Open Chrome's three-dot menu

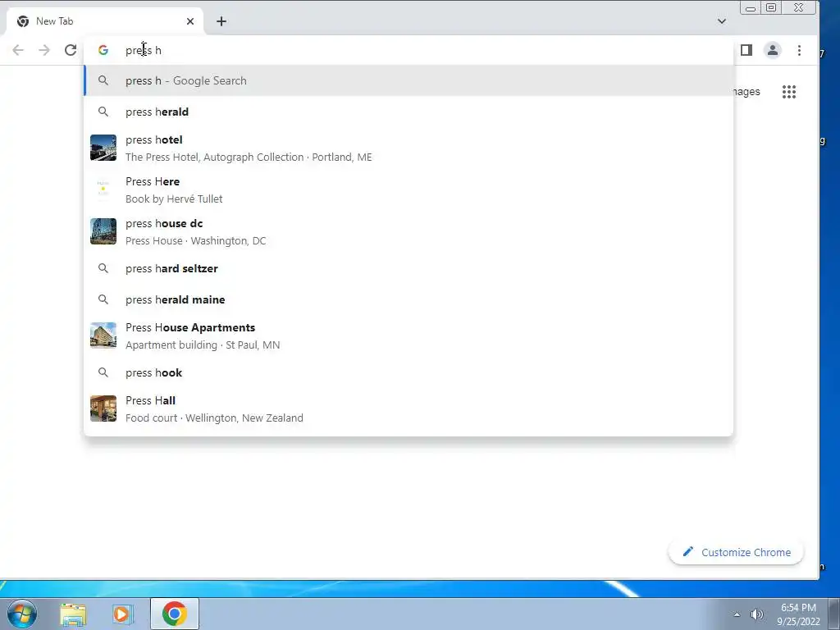(799, 50)
